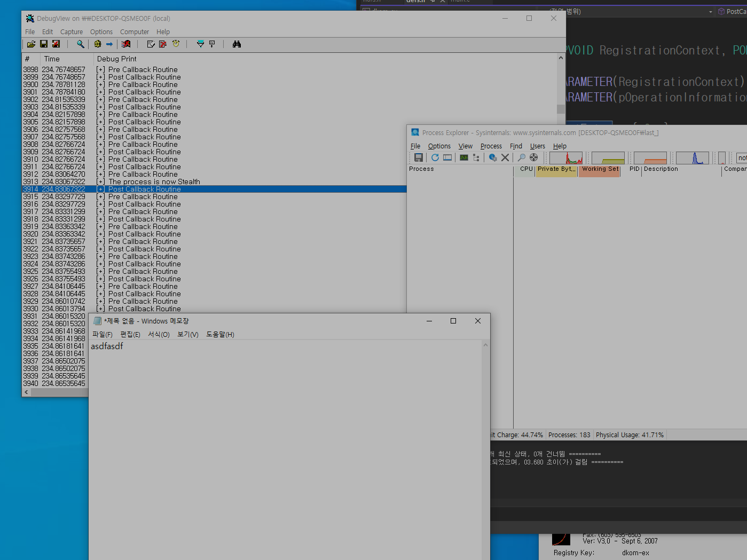Toggle Pass-Through blue arrow icon in DebugView
Screen dimensions: 747x560
[109, 44]
